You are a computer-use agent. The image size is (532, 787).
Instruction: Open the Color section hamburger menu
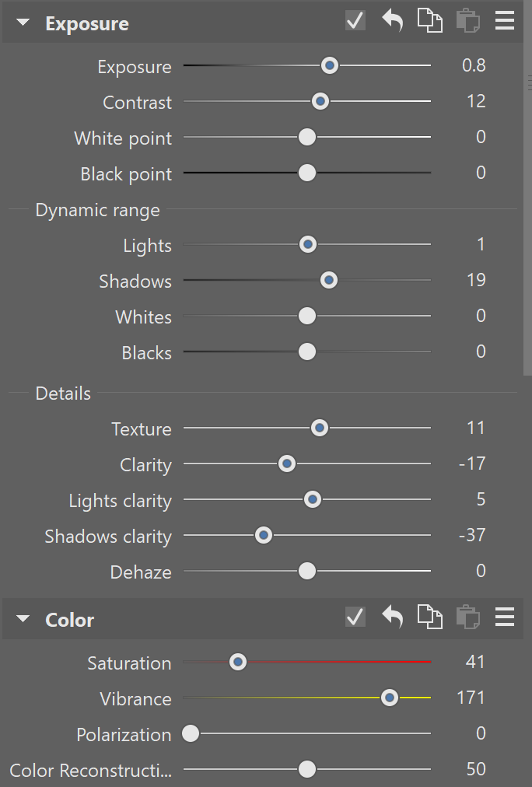pyautogui.click(x=505, y=618)
